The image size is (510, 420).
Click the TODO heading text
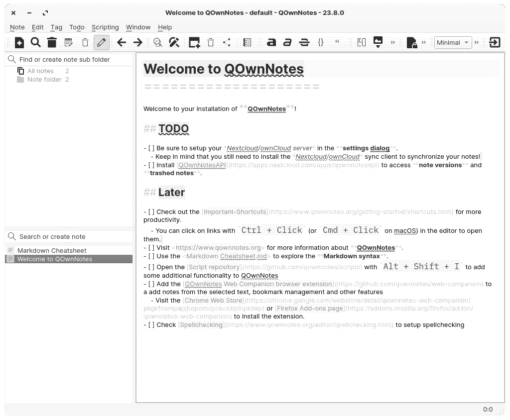coord(174,129)
